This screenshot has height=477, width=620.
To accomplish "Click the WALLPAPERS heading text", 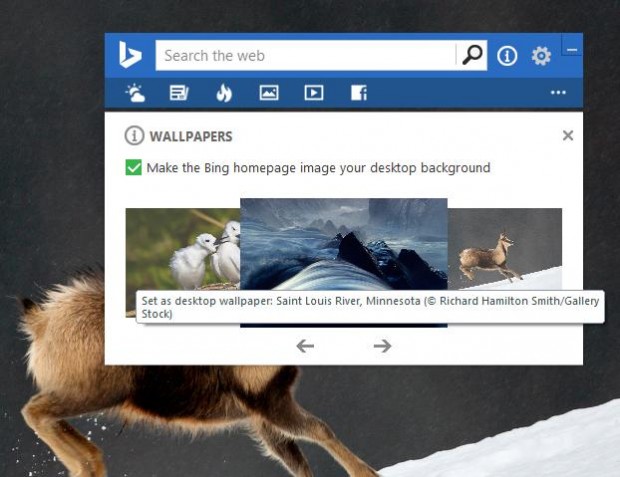I will point(191,136).
